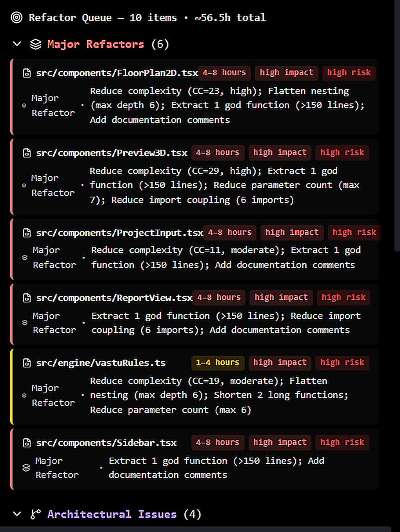Open src/components/FloorPlan2D.tsx file entry

coord(117,73)
